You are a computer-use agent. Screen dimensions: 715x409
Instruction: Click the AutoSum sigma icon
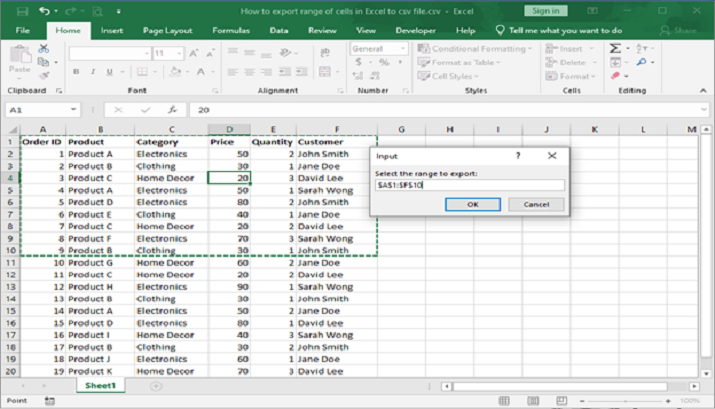click(x=613, y=48)
